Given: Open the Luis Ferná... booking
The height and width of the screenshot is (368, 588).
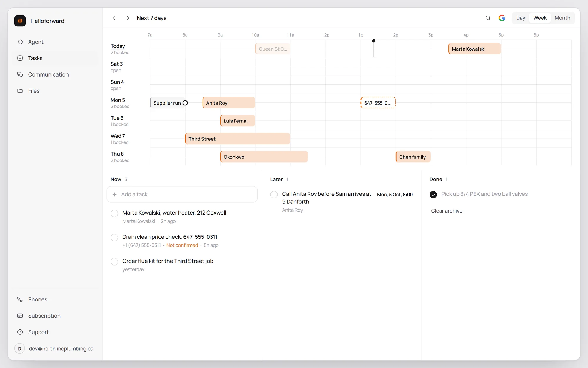Looking at the screenshot, I should 238,121.
